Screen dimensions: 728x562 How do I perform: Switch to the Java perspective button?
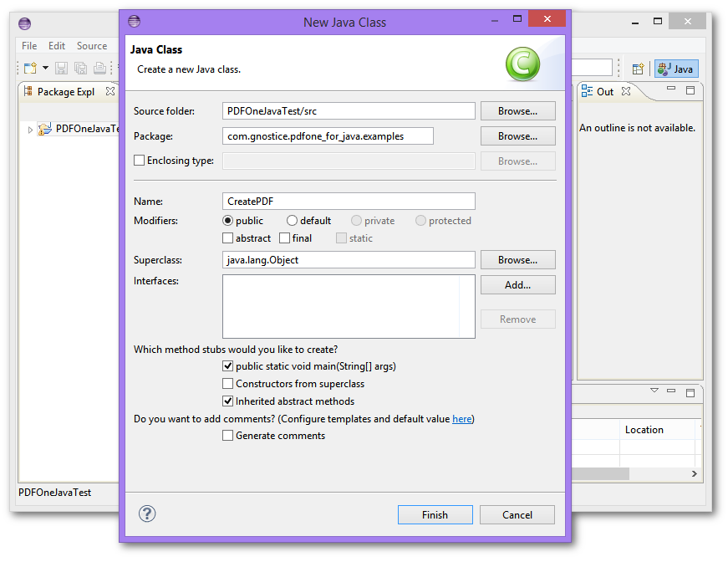(x=676, y=69)
